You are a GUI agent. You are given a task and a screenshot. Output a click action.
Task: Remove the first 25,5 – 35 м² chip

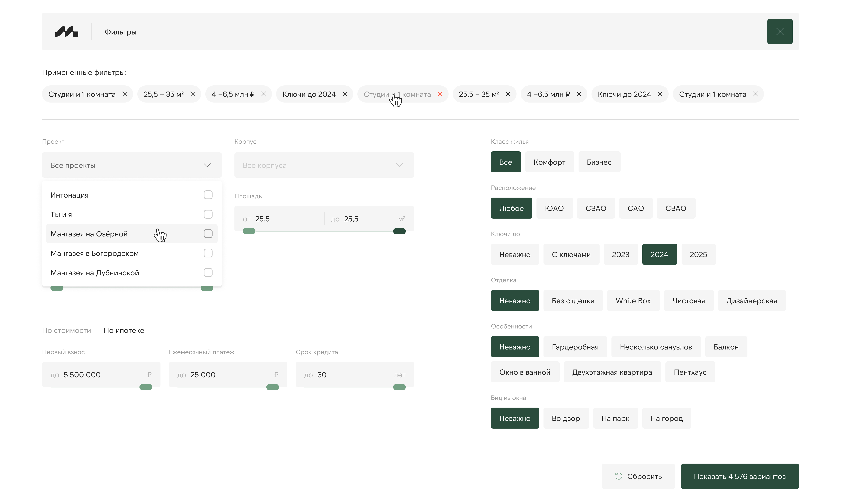(193, 94)
